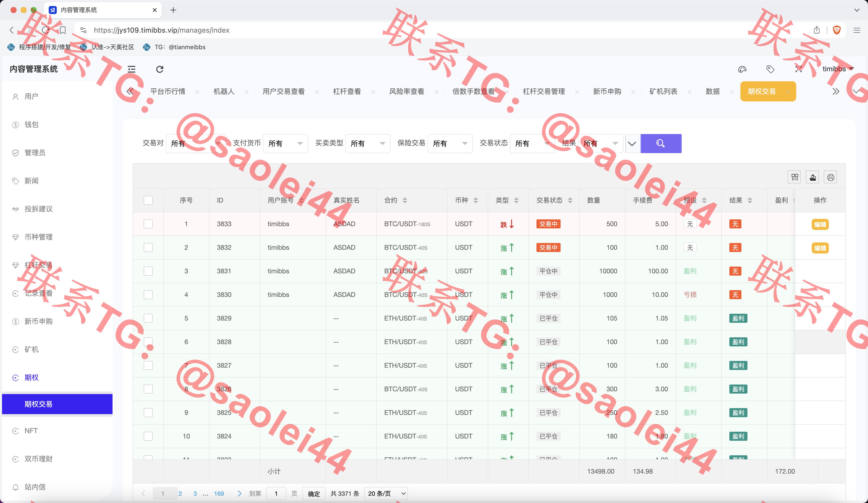
Task: Click the 无 preset cell for ID 3833
Action: [x=690, y=224]
